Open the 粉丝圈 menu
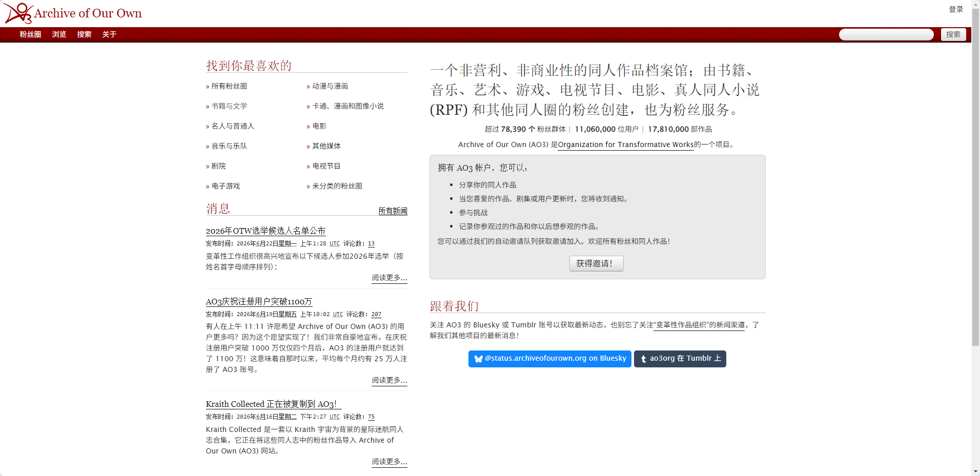980x476 pixels. tap(30, 34)
